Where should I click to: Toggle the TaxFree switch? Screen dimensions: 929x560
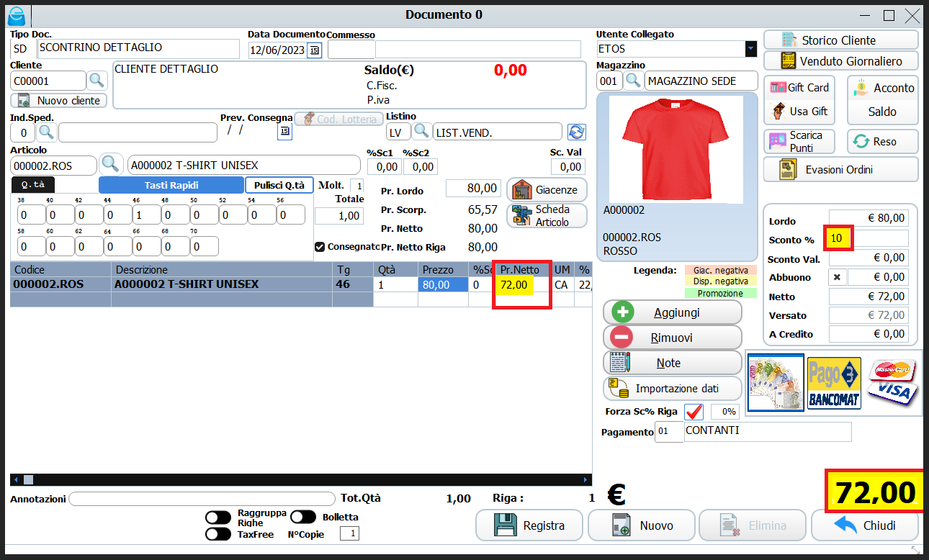[x=218, y=533]
